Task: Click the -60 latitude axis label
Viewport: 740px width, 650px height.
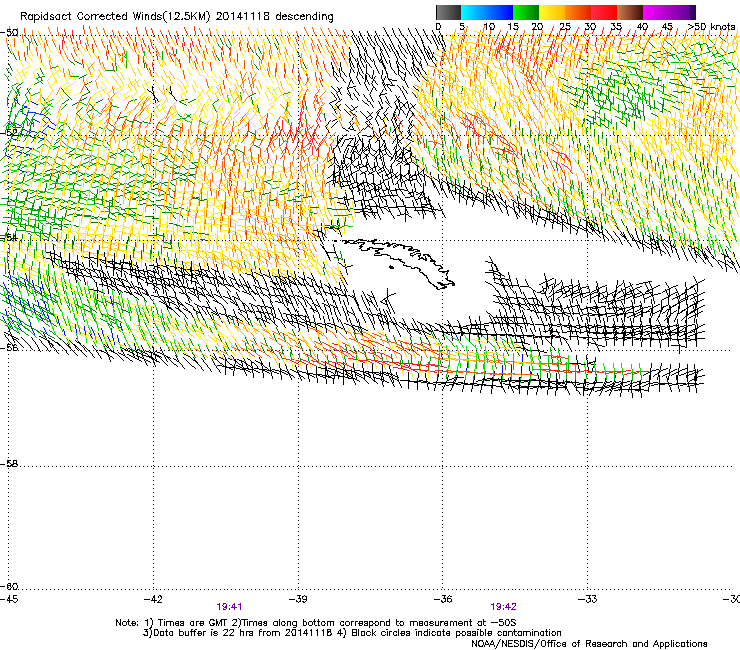Action: [9, 586]
